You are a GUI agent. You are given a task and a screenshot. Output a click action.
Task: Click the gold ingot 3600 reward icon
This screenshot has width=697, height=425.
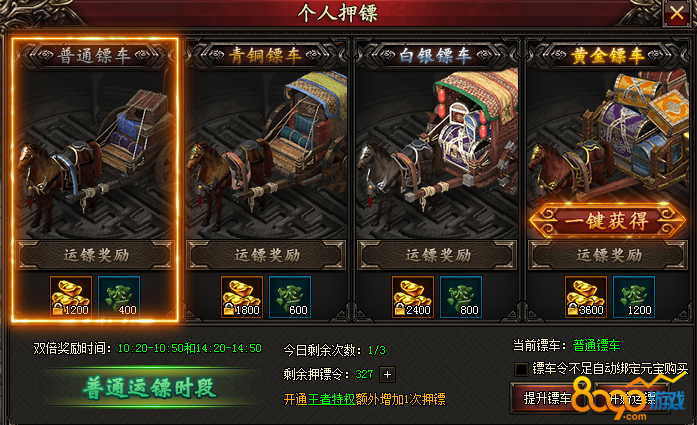click(x=586, y=297)
